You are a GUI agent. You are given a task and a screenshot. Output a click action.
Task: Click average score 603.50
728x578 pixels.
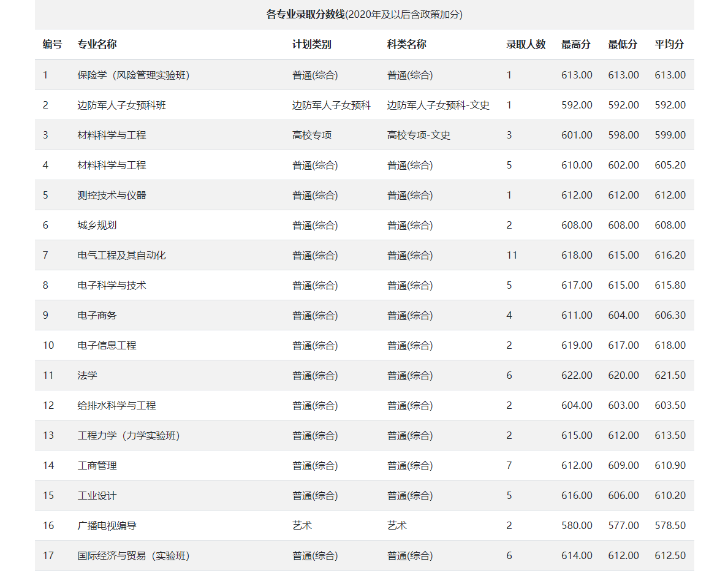coord(670,406)
